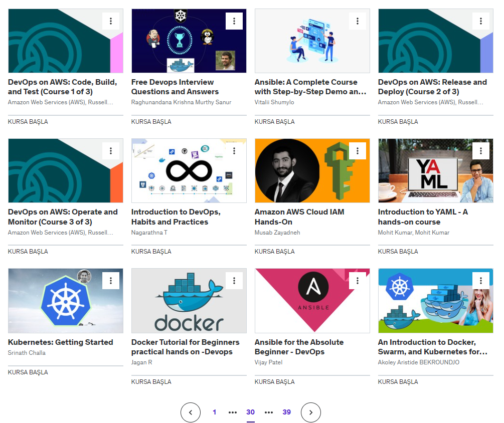Jump to last page 39
The image size is (504, 423).
(x=287, y=412)
